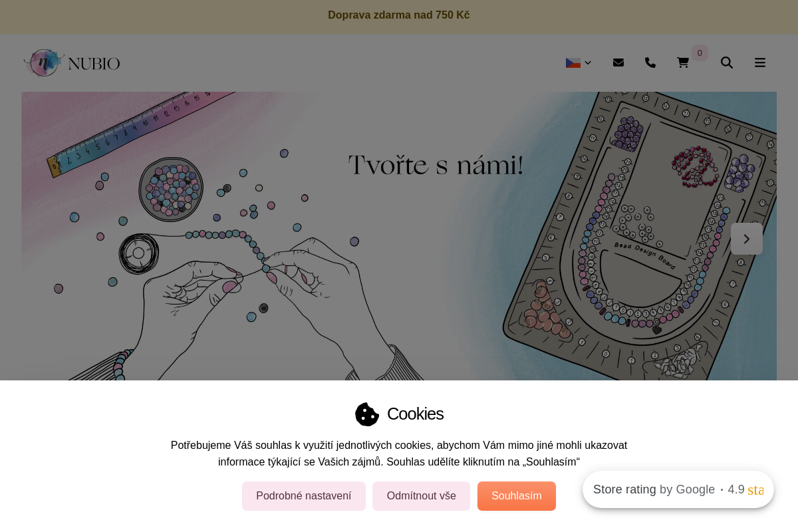This screenshot has height=532, width=798.
Task: Advance carousel with the next arrow
Action: [x=747, y=239]
